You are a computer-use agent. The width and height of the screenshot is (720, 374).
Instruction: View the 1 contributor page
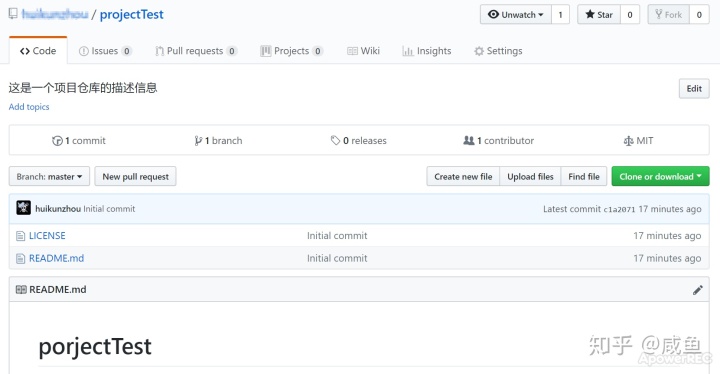(x=499, y=141)
